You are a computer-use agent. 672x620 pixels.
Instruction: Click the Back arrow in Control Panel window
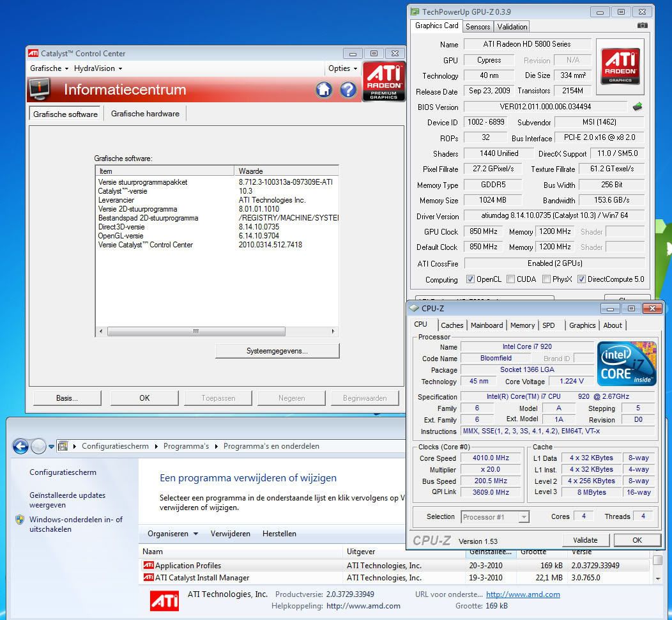coord(20,446)
